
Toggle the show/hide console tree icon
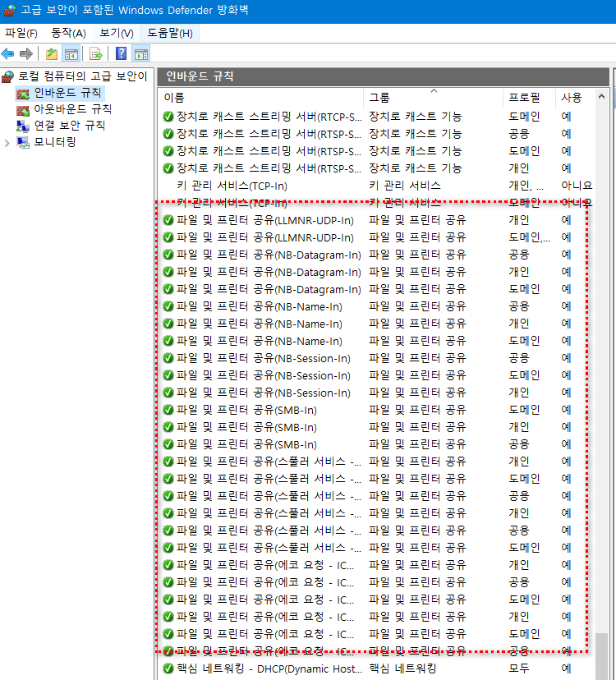(71, 54)
